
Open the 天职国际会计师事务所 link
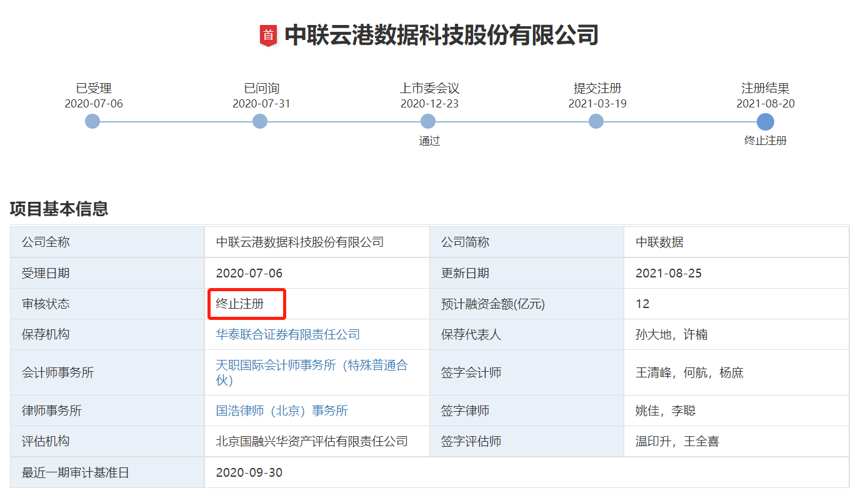[x=312, y=372]
